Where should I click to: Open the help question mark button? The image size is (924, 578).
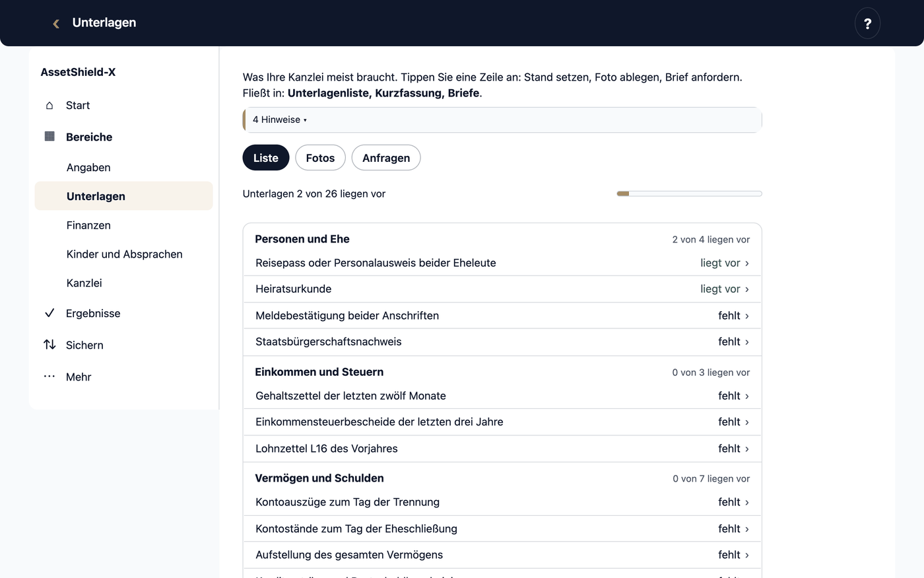coord(867,23)
